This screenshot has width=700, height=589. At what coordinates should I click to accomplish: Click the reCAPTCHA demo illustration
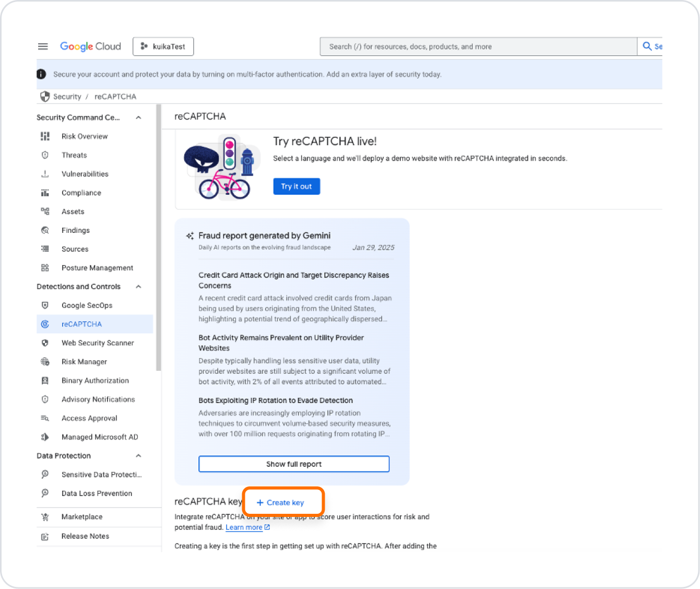(x=222, y=167)
